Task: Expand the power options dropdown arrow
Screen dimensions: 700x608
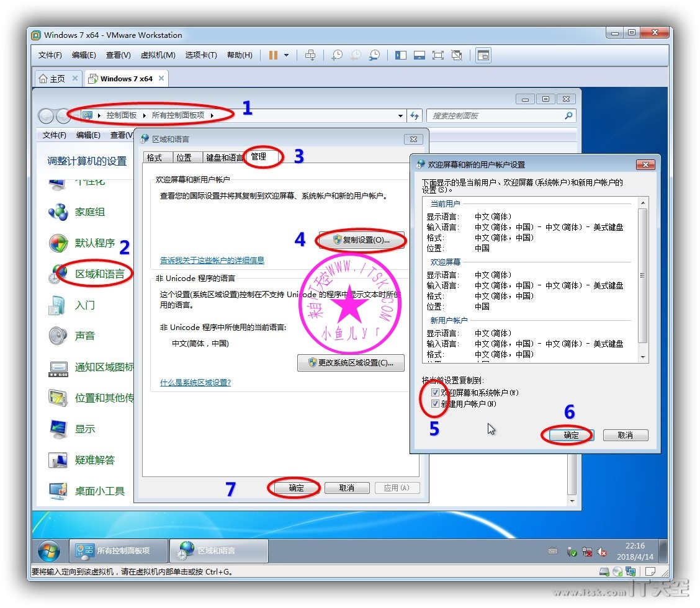Action: point(286,55)
